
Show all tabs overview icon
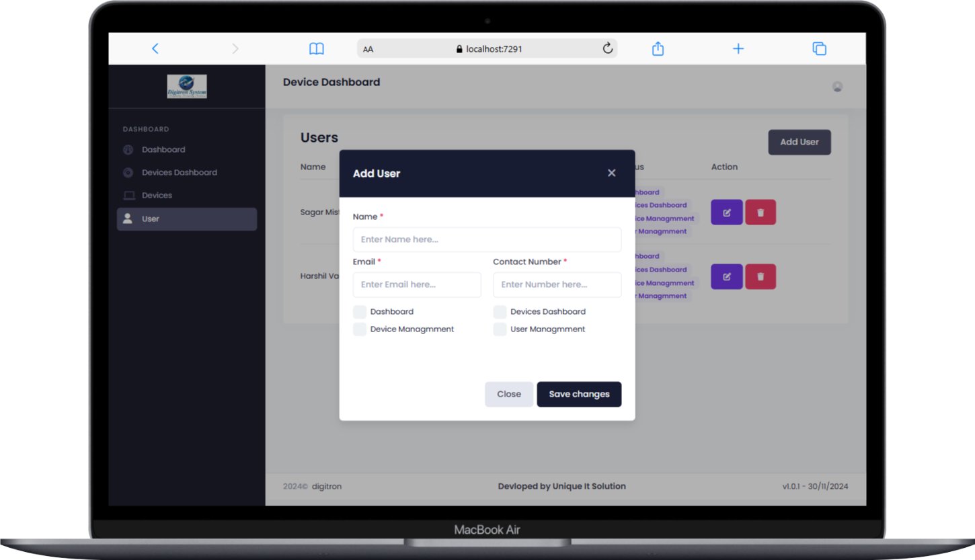coord(818,48)
